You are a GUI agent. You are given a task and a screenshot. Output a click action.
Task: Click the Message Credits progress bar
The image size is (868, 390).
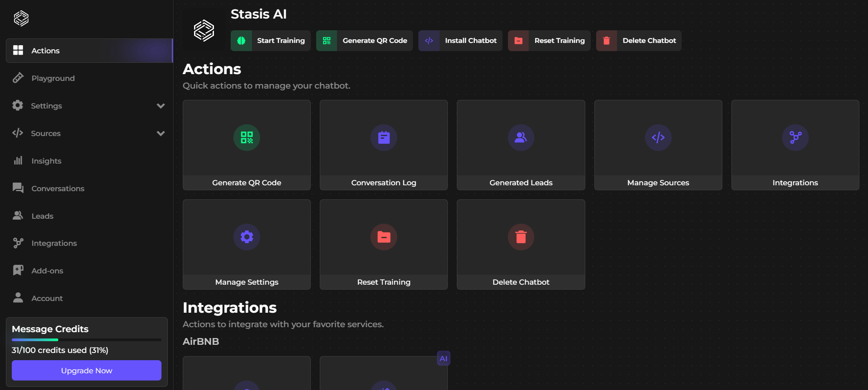click(x=86, y=340)
